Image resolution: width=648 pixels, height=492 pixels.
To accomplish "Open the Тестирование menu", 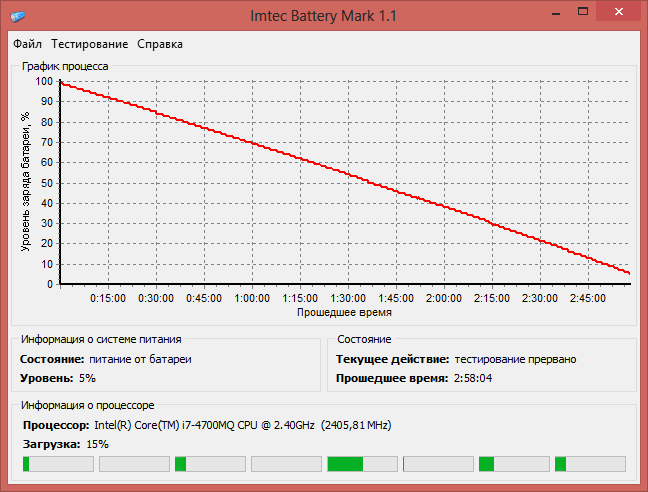I will [x=90, y=44].
